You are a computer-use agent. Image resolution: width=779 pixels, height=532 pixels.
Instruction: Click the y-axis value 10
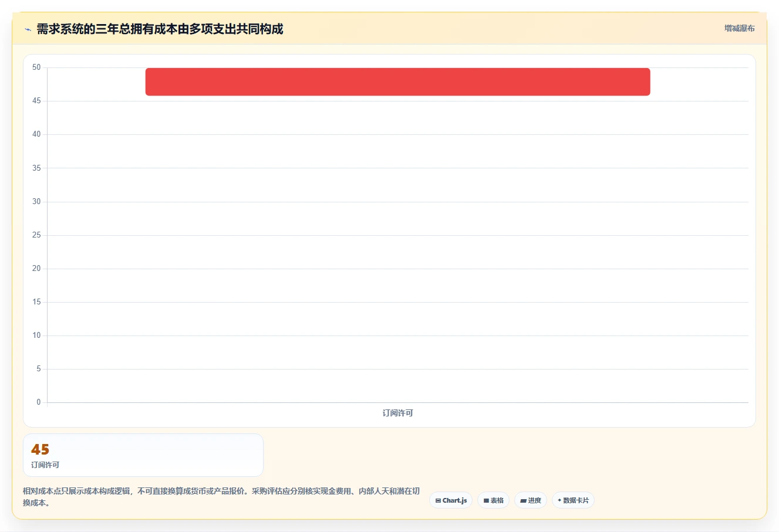click(36, 336)
